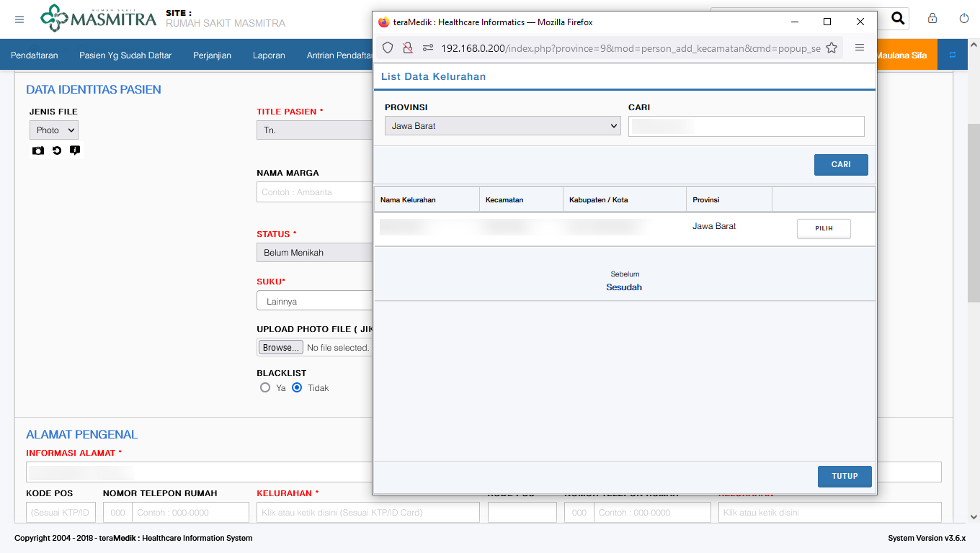Click the search magnifier icon in header
Image resolution: width=980 pixels, height=553 pixels.
point(898,19)
